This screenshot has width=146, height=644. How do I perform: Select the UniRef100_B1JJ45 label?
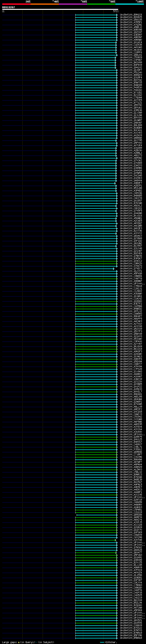click(131, 565)
